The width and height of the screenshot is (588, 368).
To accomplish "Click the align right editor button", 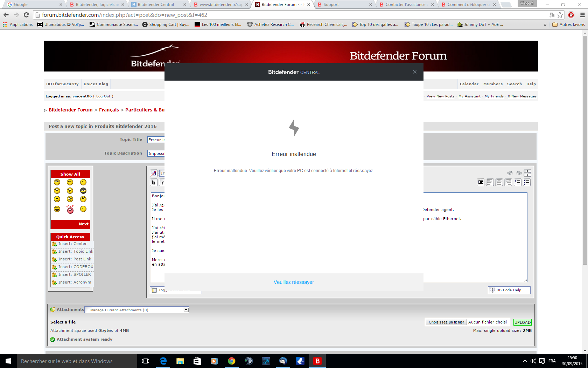I will (x=508, y=183).
